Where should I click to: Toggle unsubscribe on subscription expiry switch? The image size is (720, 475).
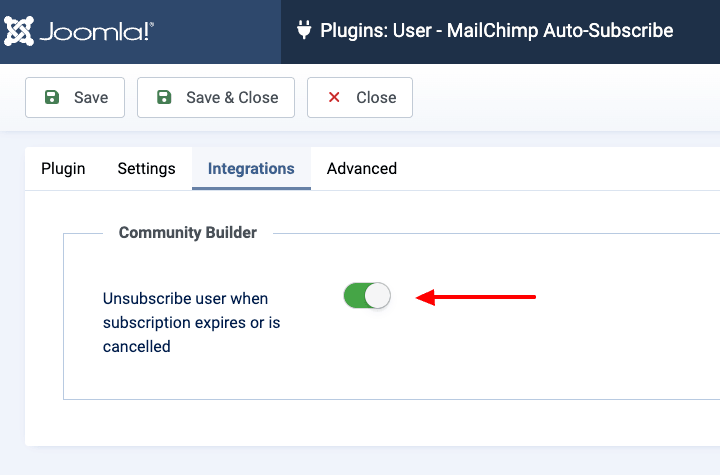[x=367, y=295]
